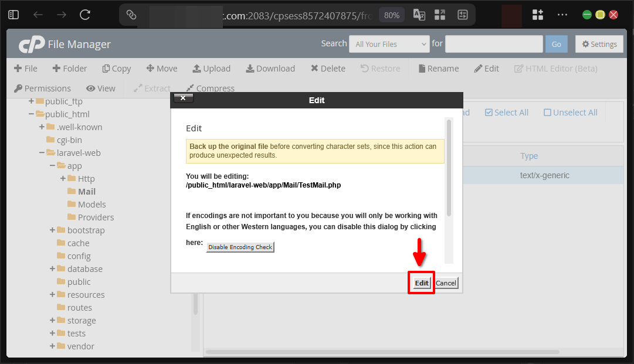Expand the storage folder in the tree
The height and width of the screenshot is (364, 634).
(52, 320)
